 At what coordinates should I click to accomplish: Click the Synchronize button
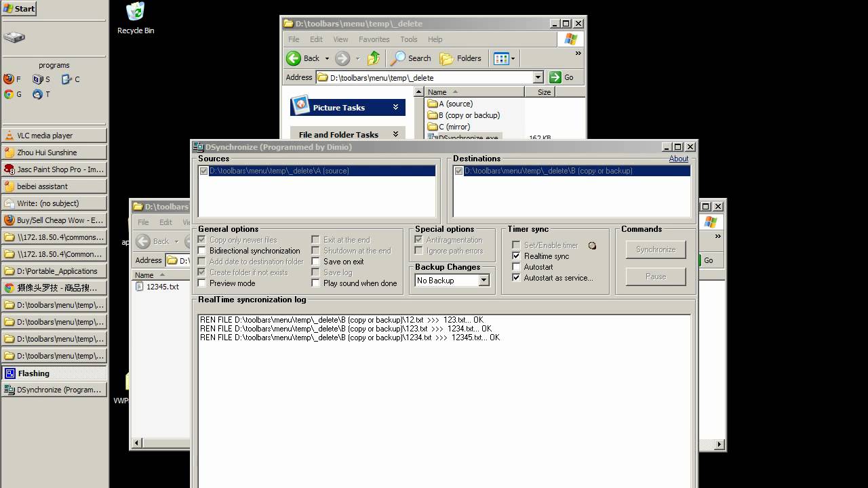[656, 249]
